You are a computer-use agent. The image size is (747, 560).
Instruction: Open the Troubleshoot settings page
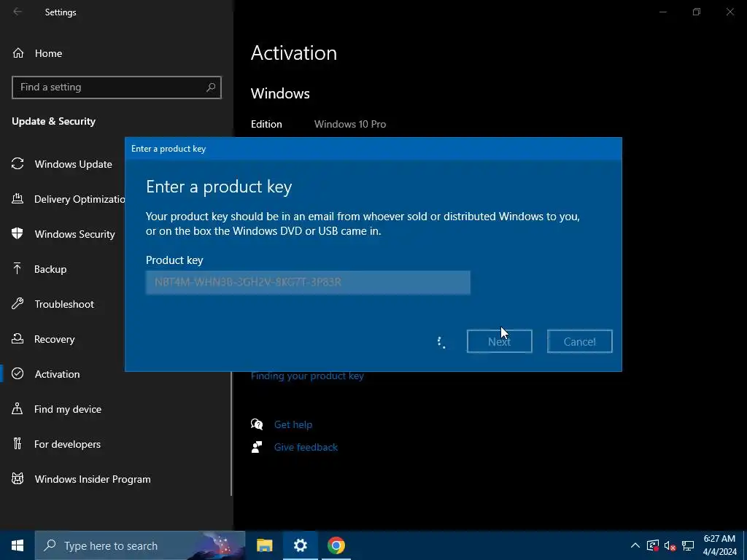[63, 304]
